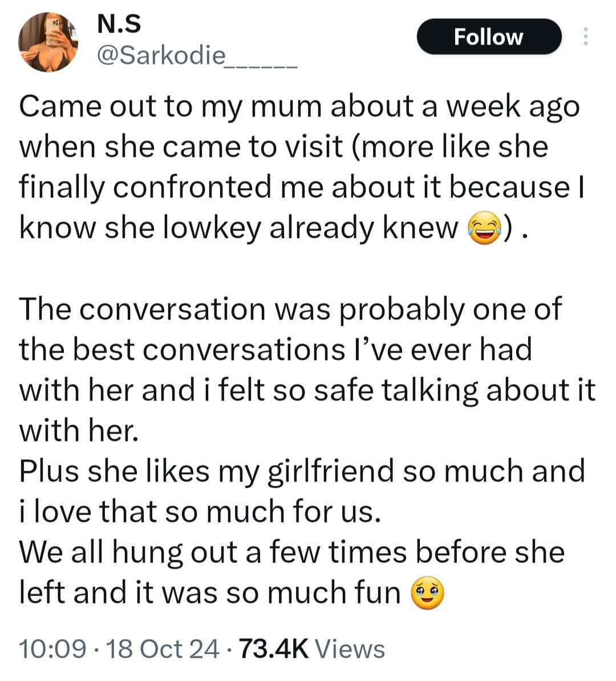Follow the N.S account

click(x=489, y=37)
